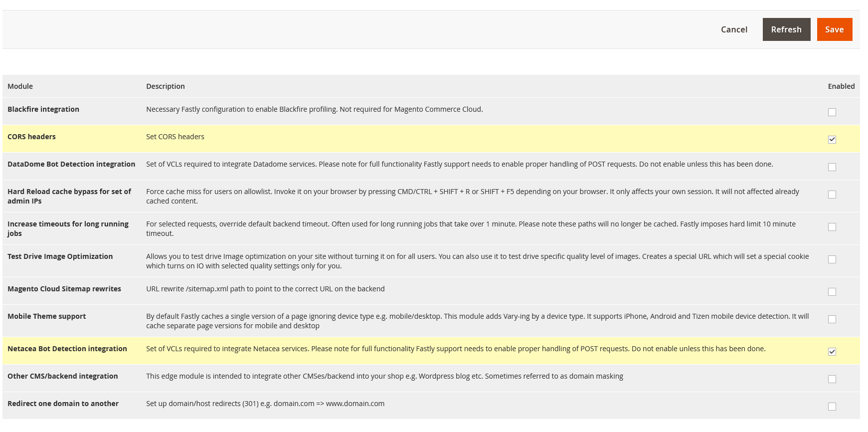The height and width of the screenshot is (432, 868).
Task: Tick the Hard Reload cache bypass checkbox
Action: pyautogui.click(x=832, y=195)
